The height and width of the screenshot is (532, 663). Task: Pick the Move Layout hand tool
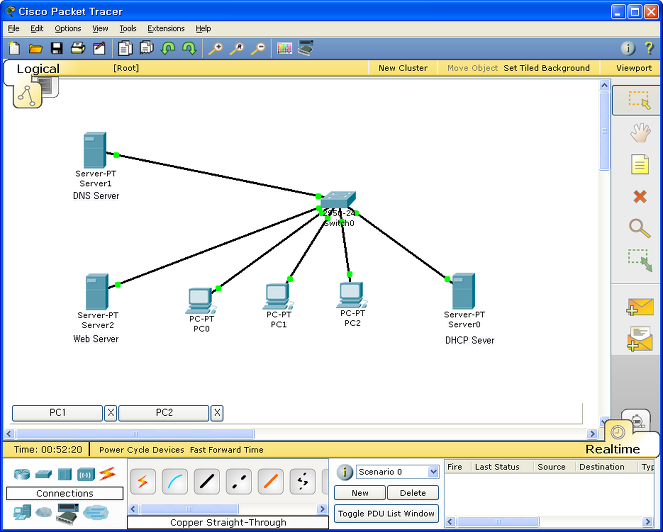coord(640,133)
